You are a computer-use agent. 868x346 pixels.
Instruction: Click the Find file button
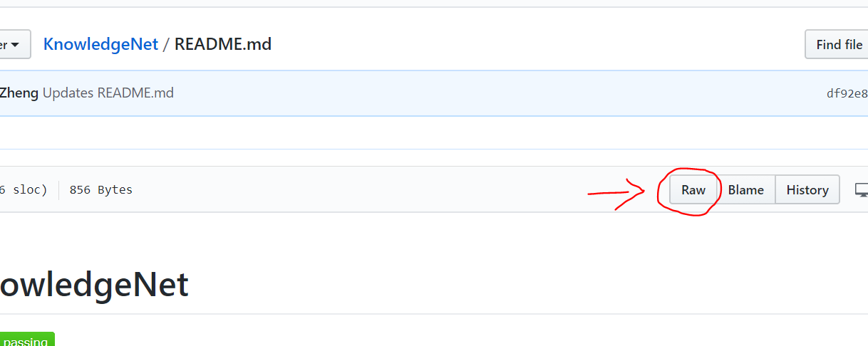[x=837, y=44]
